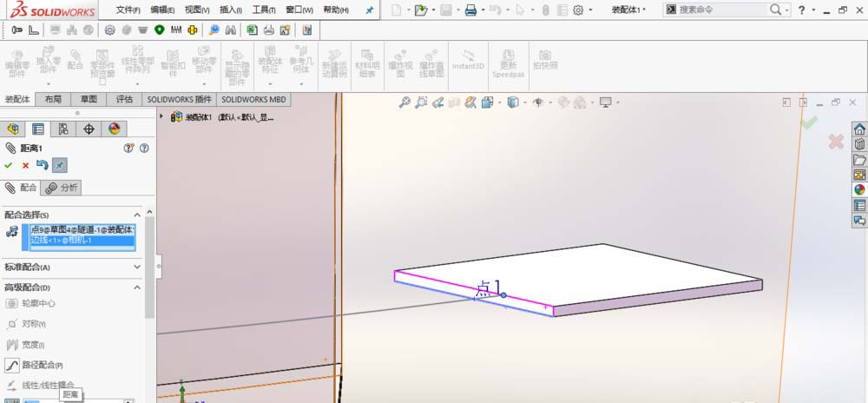Toggle the keep visible pushpin in the mate panel
Image resolution: width=868 pixels, height=403 pixels.
pyautogui.click(x=60, y=165)
